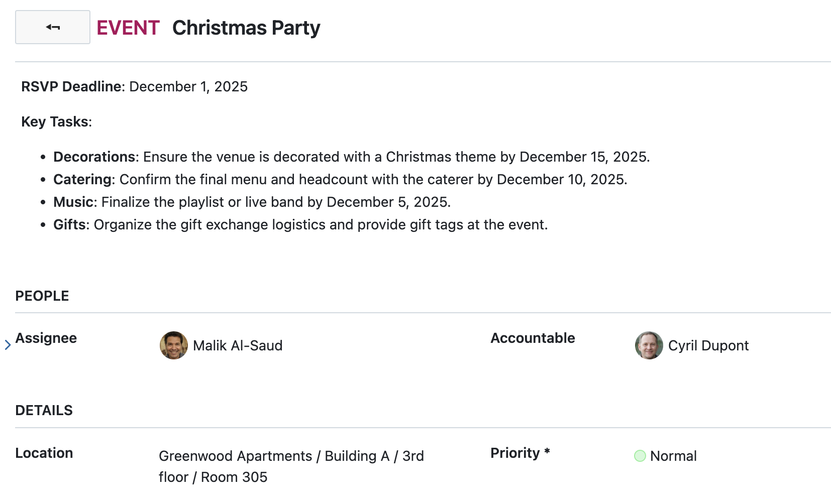Click the bullet beside the Music task
The width and height of the screenshot is (831, 504).
coord(43,202)
